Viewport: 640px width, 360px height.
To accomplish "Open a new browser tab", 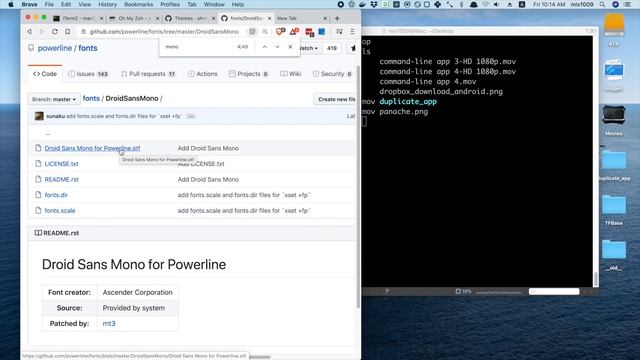I will tap(337, 18).
